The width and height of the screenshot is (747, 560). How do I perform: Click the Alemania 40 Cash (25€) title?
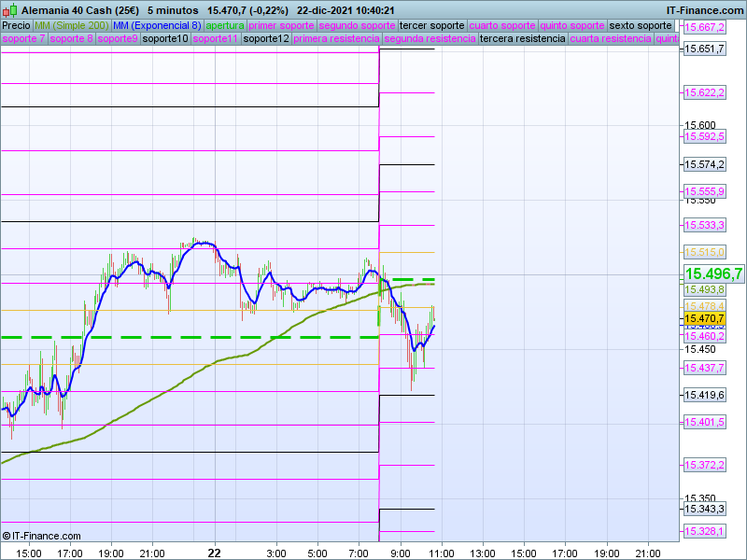(x=80, y=10)
